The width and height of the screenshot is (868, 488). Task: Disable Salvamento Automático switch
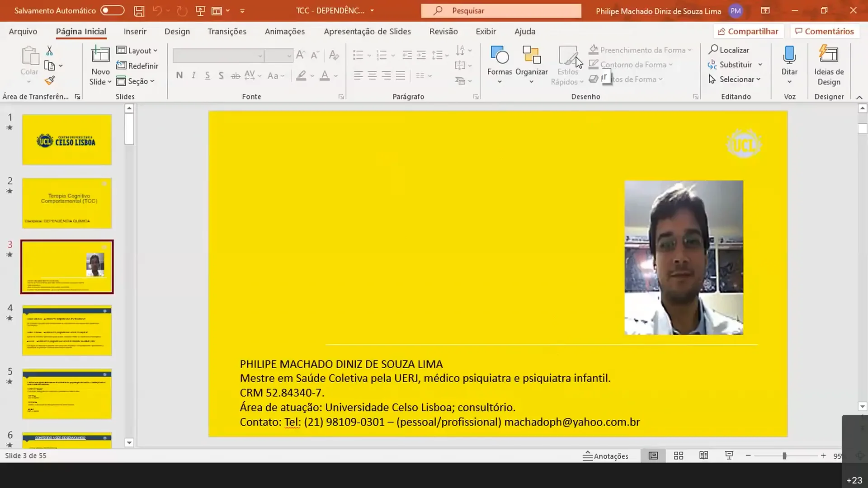tap(112, 10)
